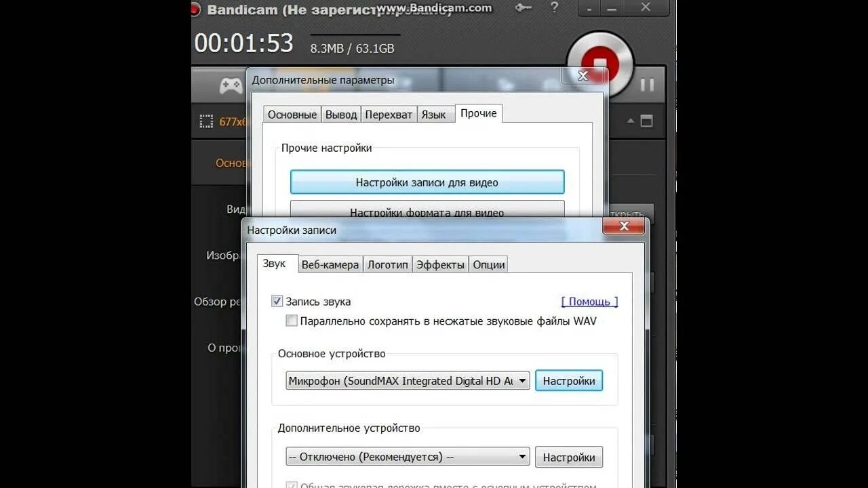Viewport: 868px width, 488px height.
Task: Toggle the Bandicam window compact view icon
Action: (x=646, y=121)
